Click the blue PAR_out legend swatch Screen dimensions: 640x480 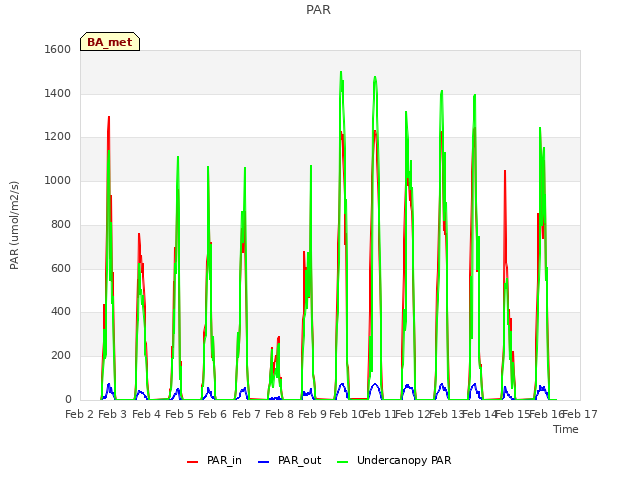point(264,462)
